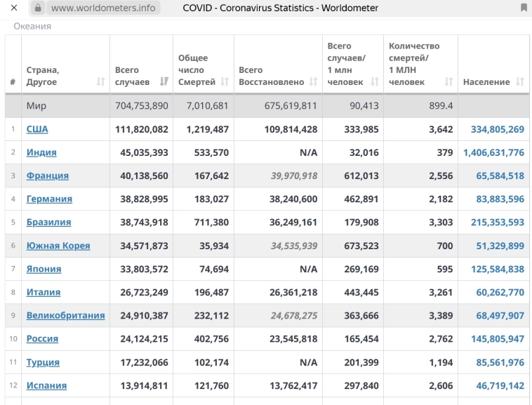Click the lock icon in address bar
This screenshot has width=532, height=405.
pyautogui.click(x=38, y=8)
